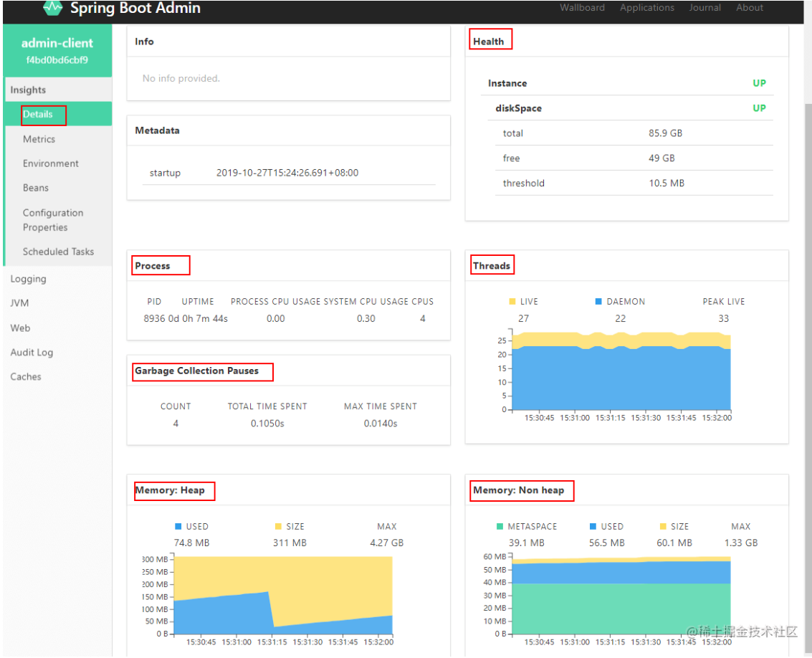Viewport: 812px width, 658px height.
Task: Click the Heap USED blue legend swatch
Action: pyautogui.click(x=178, y=526)
